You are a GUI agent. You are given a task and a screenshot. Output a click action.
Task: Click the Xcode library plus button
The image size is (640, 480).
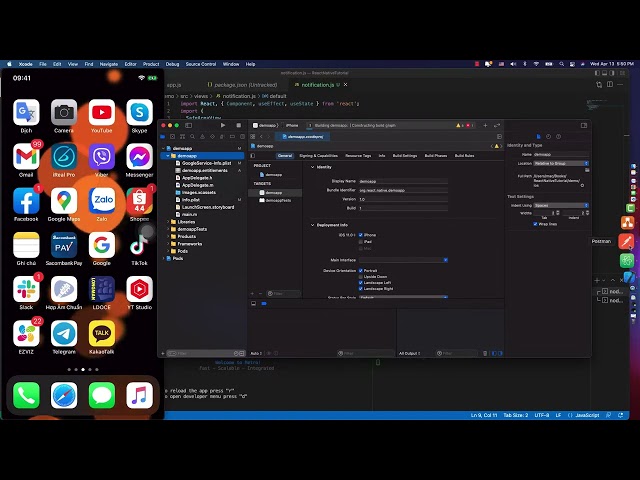pos(485,125)
